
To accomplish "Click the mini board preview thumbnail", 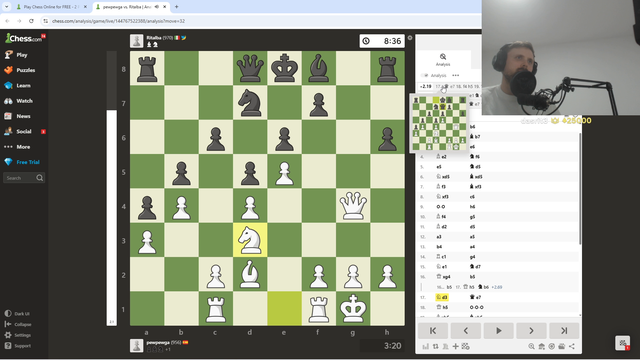I will [439, 123].
